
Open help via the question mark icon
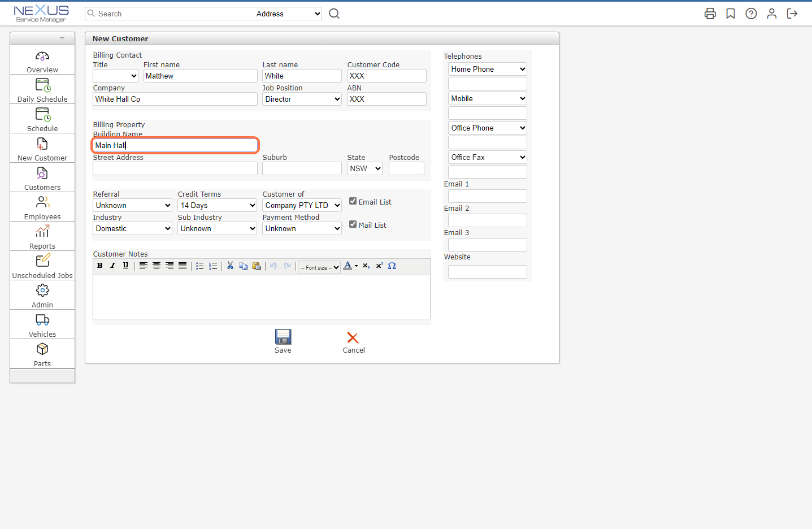click(751, 14)
